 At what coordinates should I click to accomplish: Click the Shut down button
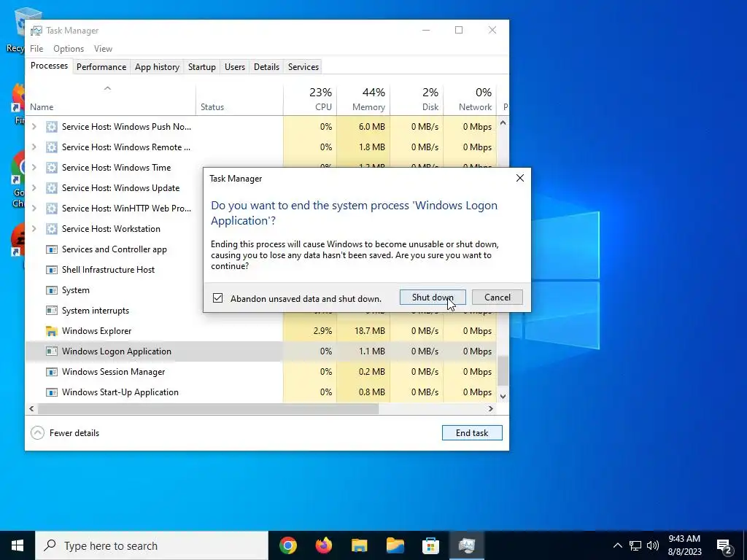coord(433,297)
